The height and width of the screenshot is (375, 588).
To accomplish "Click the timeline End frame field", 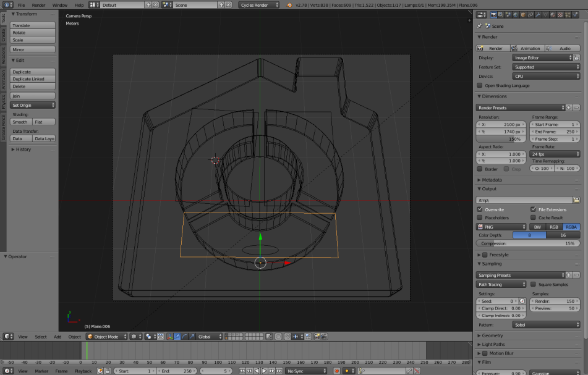I will pos(177,371).
